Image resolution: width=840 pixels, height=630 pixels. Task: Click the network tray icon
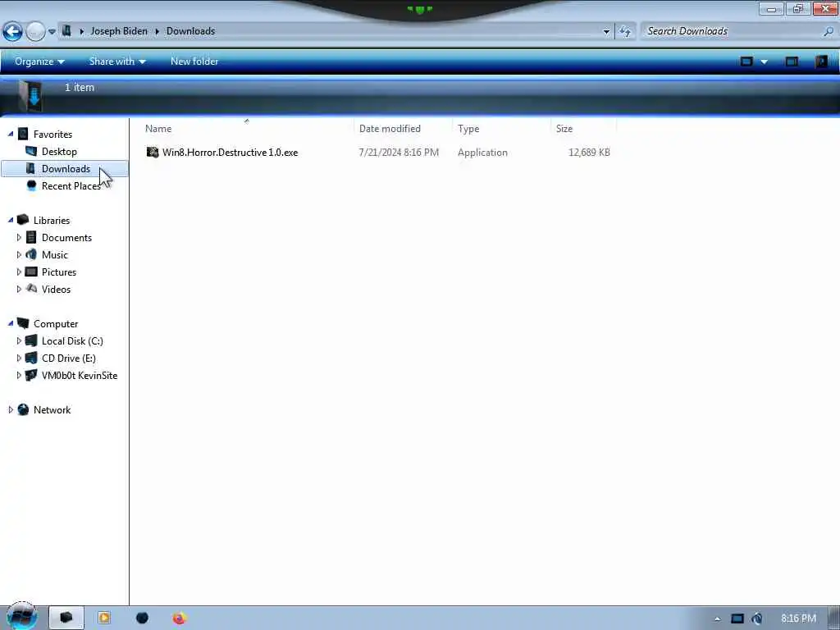coord(737,619)
